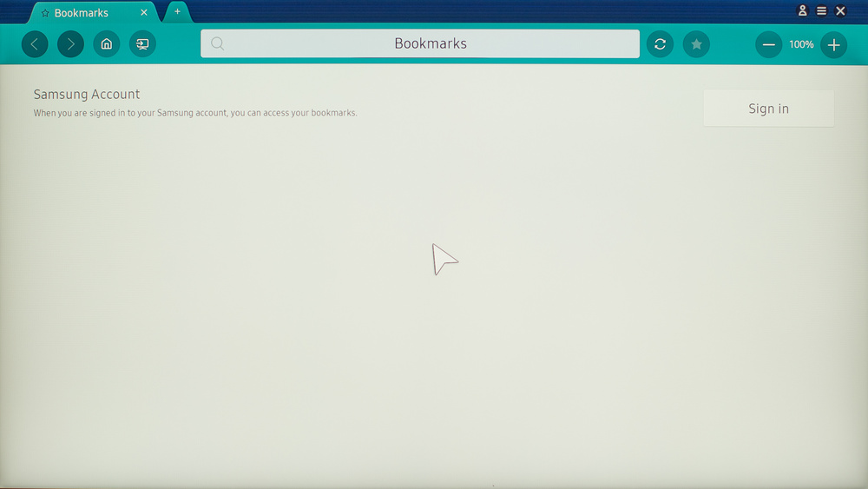The image size is (868, 489).
Task: Go back using the left arrow button
Action: pos(35,44)
